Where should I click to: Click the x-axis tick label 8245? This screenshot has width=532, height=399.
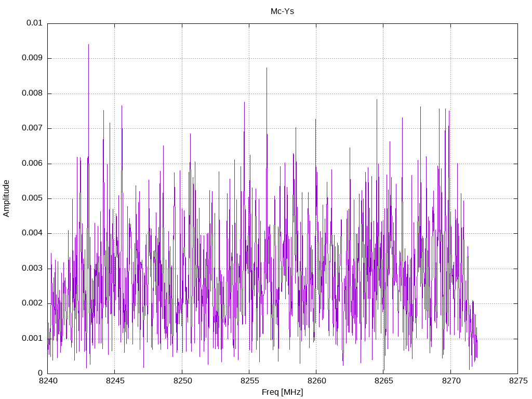(115, 381)
